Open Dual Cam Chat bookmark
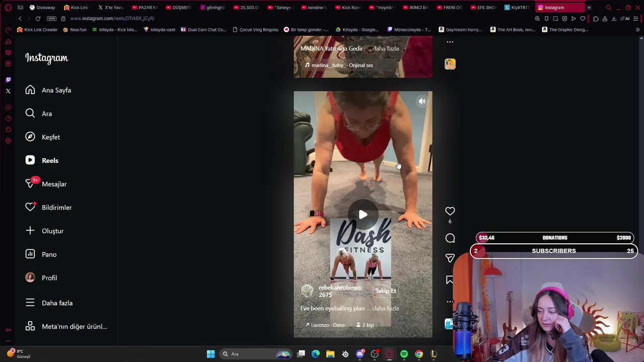Screen dimensions: 644x362 click(x=203, y=30)
